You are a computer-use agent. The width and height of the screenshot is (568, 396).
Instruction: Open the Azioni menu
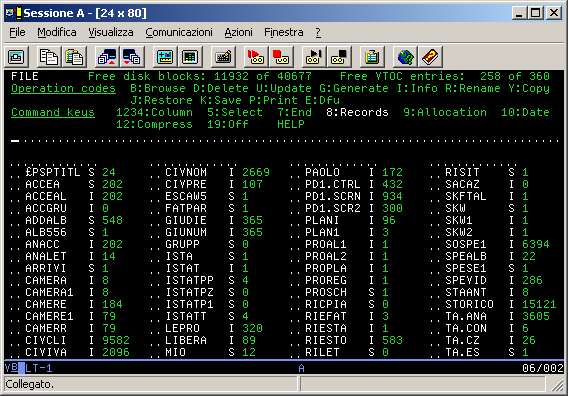click(238, 32)
